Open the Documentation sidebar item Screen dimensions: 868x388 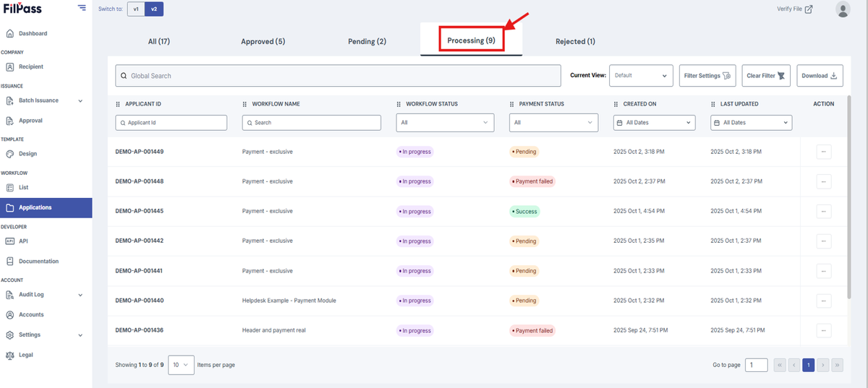click(38, 262)
